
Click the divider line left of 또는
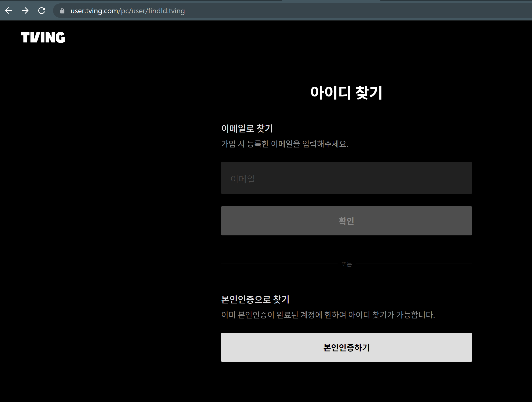click(279, 264)
